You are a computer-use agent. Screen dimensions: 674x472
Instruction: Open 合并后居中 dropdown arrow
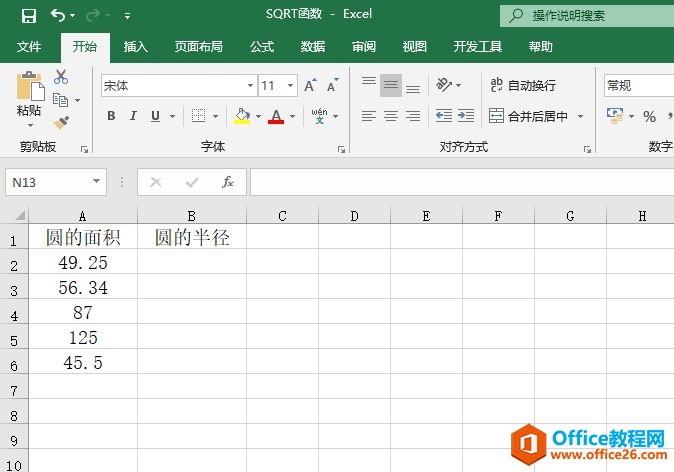580,116
